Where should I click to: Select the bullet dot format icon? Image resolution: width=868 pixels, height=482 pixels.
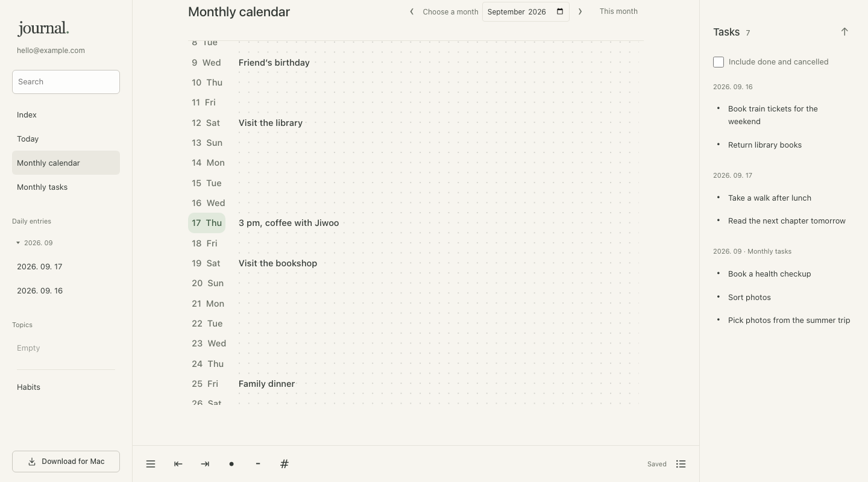click(231, 464)
